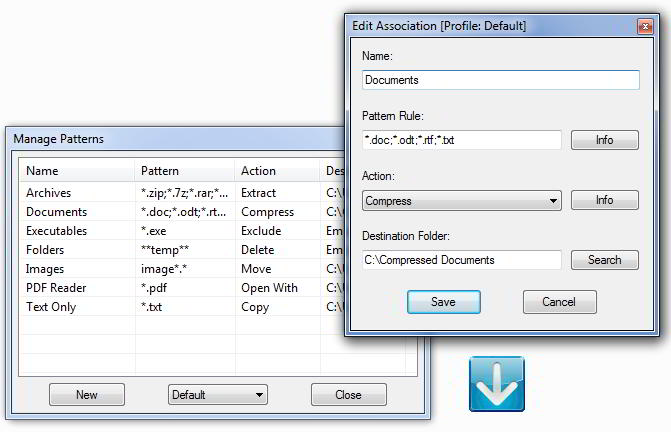Click the blue download arrow icon
This screenshot has height=432, width=671.
click(496, 383)
